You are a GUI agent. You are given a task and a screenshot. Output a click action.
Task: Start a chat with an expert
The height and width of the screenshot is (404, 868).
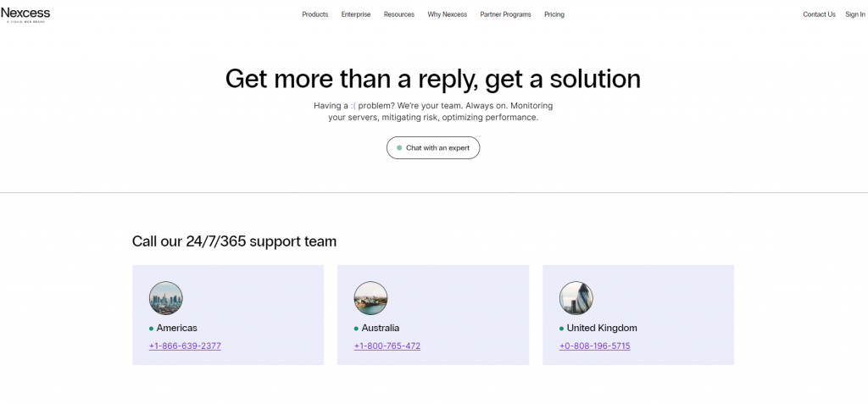pyautogui.click(x=433, y=148)
